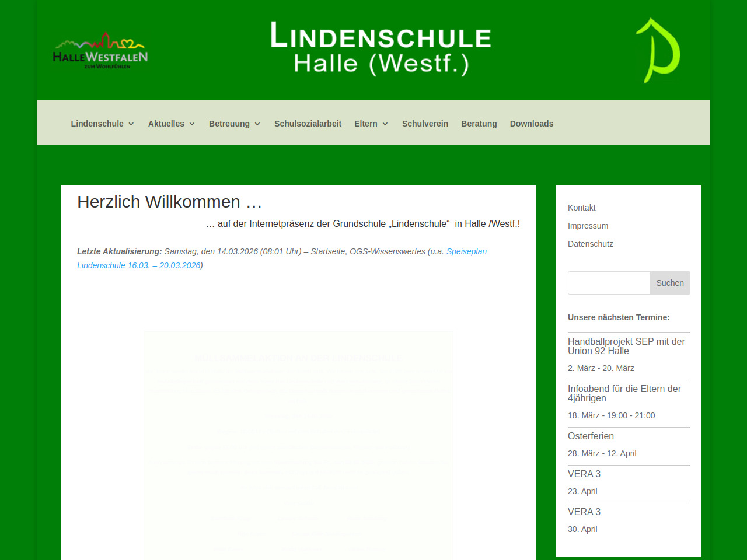Click the green leaf school logo

pos(658,50)
